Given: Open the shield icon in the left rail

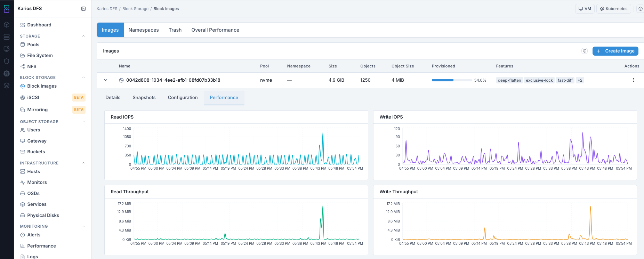Looking at the screenshot, I should 7,61.
